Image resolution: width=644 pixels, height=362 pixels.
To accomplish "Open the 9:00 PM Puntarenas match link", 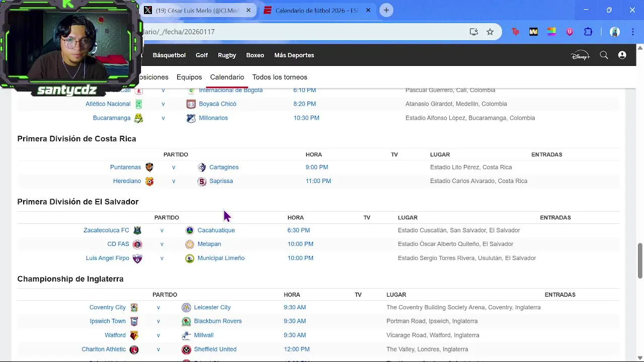I will pyautogui.click(x=316, y=167).
